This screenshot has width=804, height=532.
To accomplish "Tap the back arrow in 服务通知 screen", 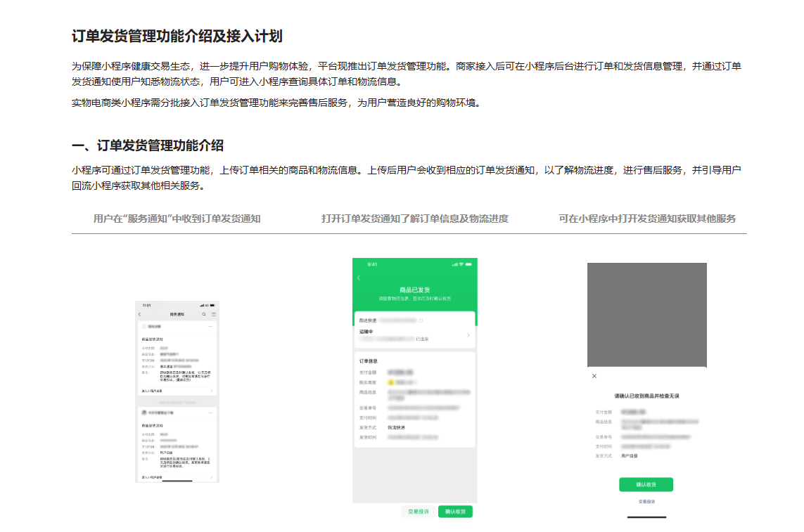I will [x=139, y=314].
